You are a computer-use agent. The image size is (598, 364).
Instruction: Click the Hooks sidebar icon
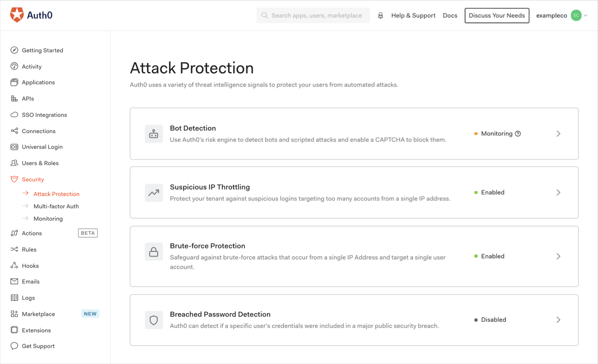pyautogui.click(x=14, y=266)
